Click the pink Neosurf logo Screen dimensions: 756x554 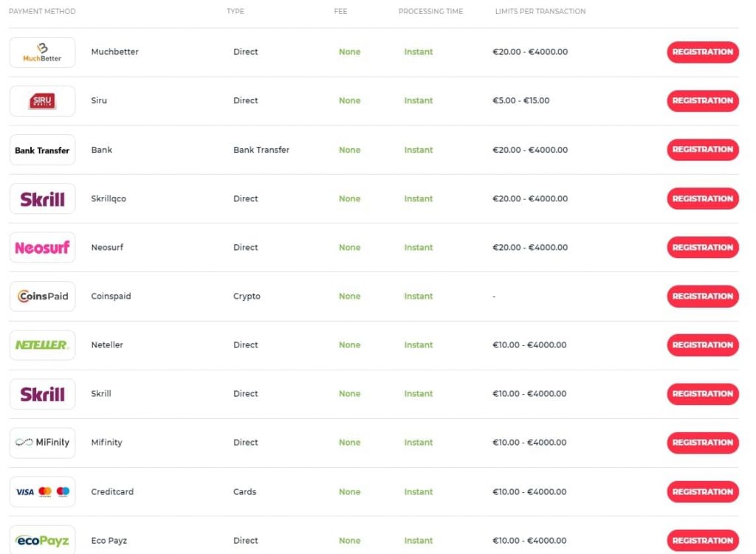[42, 247]
